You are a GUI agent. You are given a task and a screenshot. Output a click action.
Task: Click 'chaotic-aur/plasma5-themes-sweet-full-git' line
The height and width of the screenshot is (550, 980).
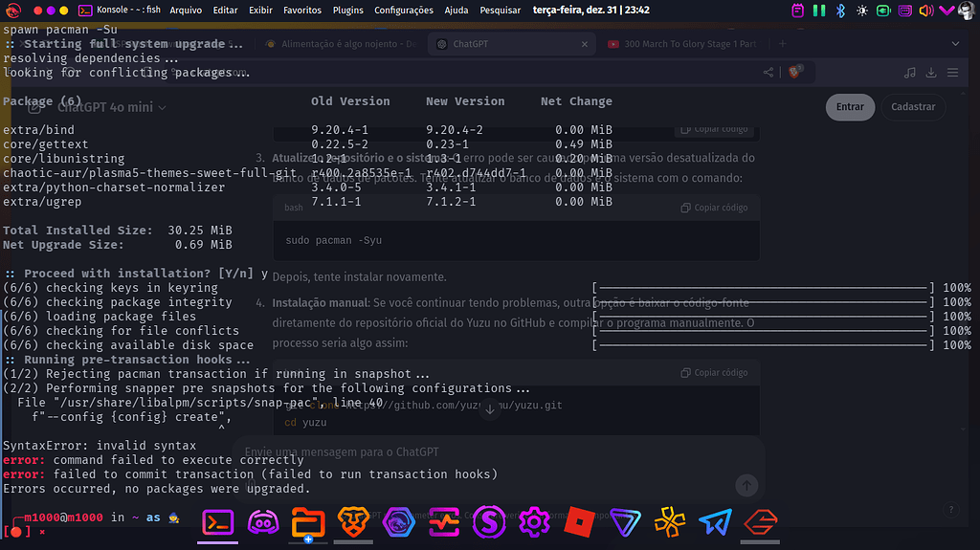click(149, 173)
